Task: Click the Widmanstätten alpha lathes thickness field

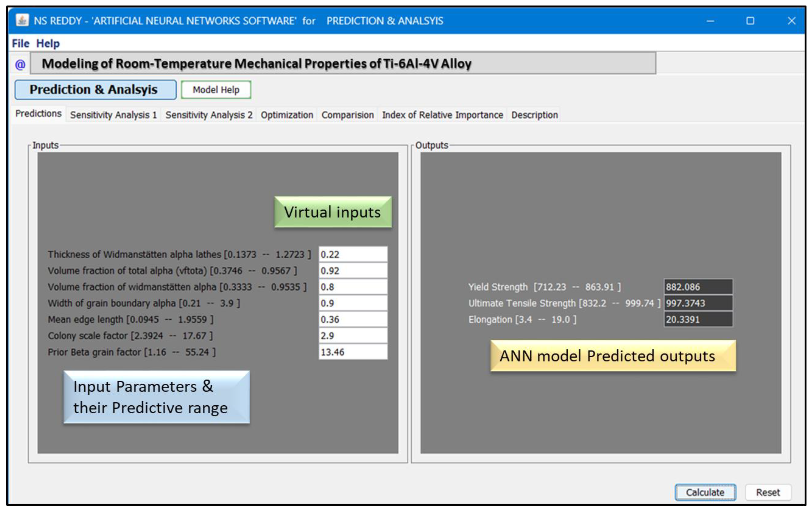Action: (353, 254)
